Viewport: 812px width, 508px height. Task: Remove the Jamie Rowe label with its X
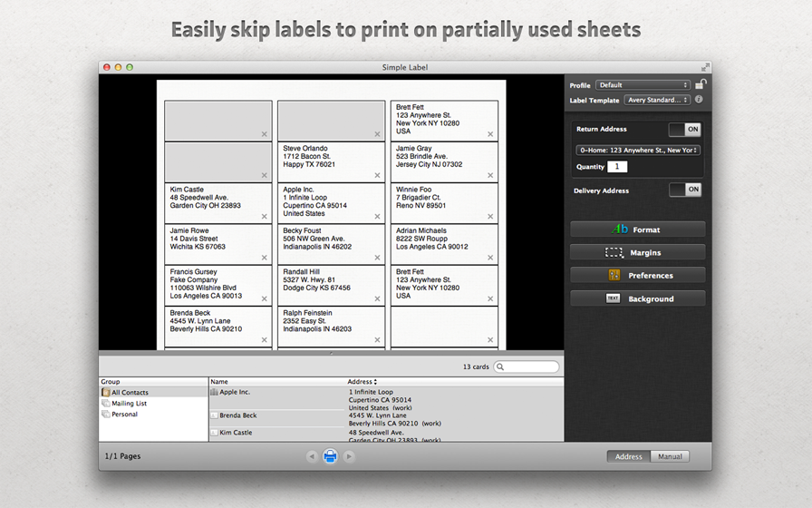click(x=264, y=258)
